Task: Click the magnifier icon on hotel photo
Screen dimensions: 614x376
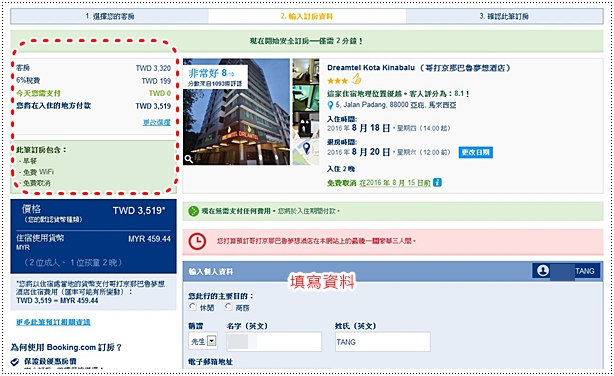Action: (189, 159)
